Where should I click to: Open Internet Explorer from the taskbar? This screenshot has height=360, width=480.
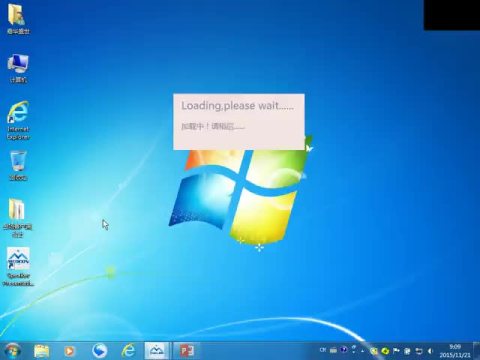[x=128, y=351]
